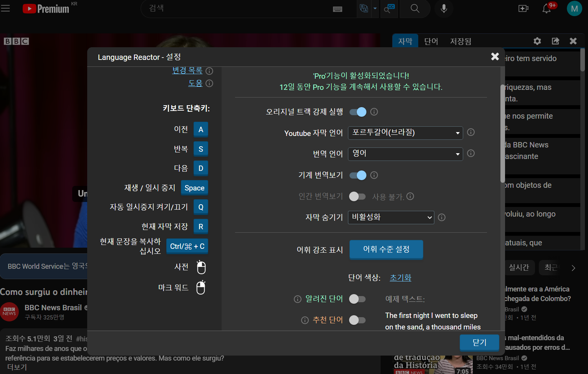588x374 pixels.
Task: Show info for Youtube 자막 언어
Action: coord(471,132)
